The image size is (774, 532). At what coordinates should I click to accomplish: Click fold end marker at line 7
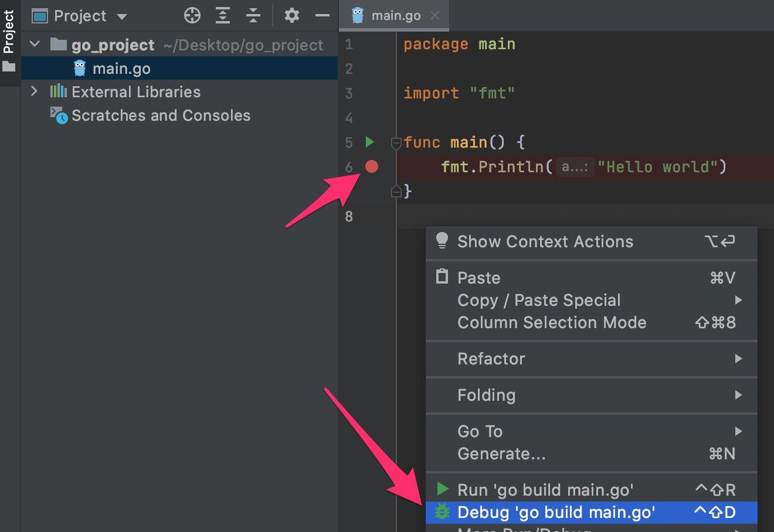coord(396,191)
